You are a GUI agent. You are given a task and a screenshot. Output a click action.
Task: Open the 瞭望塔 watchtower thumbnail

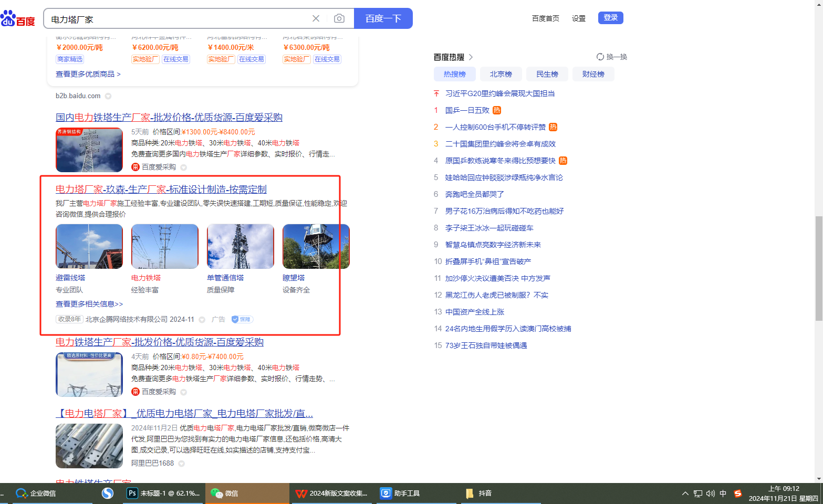(x=316, y=247)
